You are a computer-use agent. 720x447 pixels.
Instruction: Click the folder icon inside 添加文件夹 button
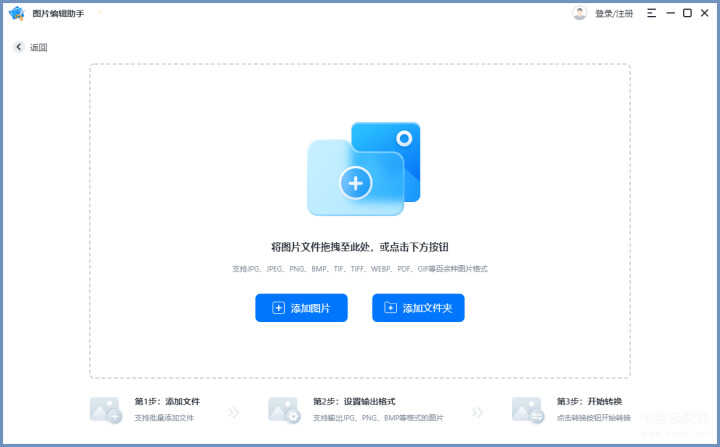[390, 308]
